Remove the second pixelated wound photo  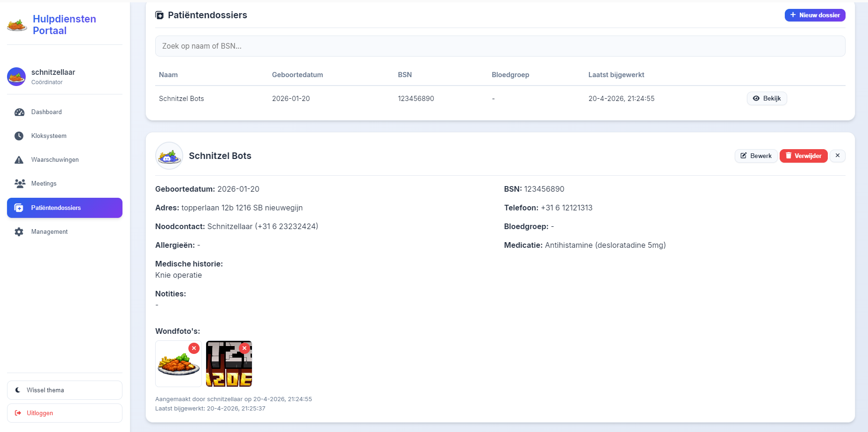[x=244, y=348]
